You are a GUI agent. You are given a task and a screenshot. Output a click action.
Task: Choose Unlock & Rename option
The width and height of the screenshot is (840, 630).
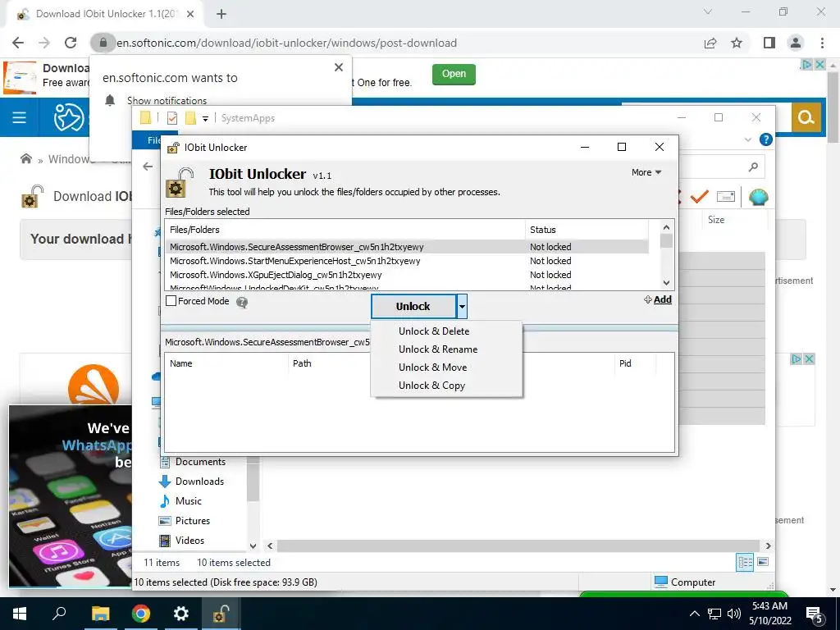(x=438, y=349)
